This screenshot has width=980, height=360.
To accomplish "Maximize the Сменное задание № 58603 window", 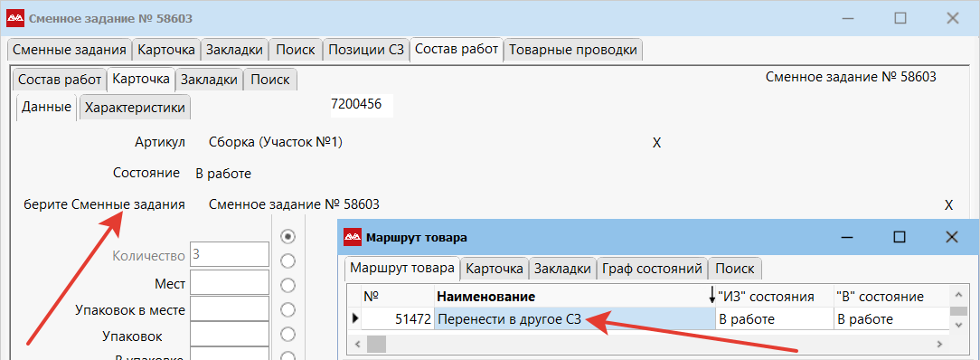I will tap(900, 18).
